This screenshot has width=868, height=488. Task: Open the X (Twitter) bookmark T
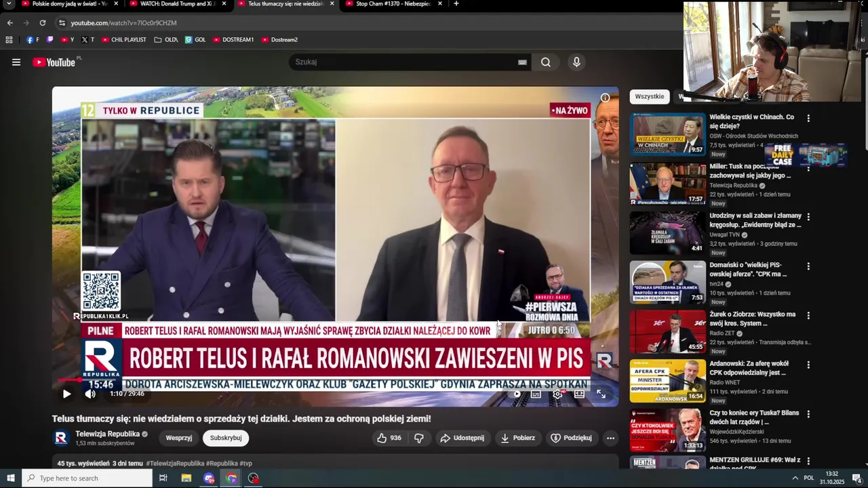(x=87, y=40)
